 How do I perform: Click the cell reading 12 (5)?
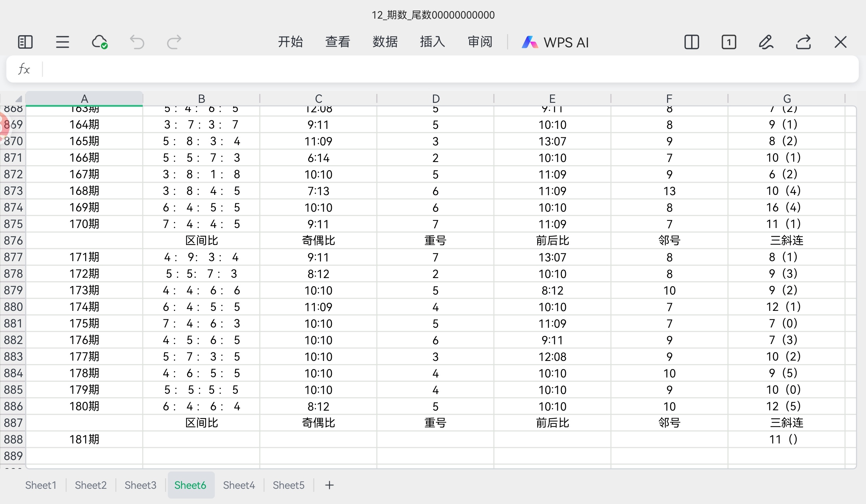787,407
